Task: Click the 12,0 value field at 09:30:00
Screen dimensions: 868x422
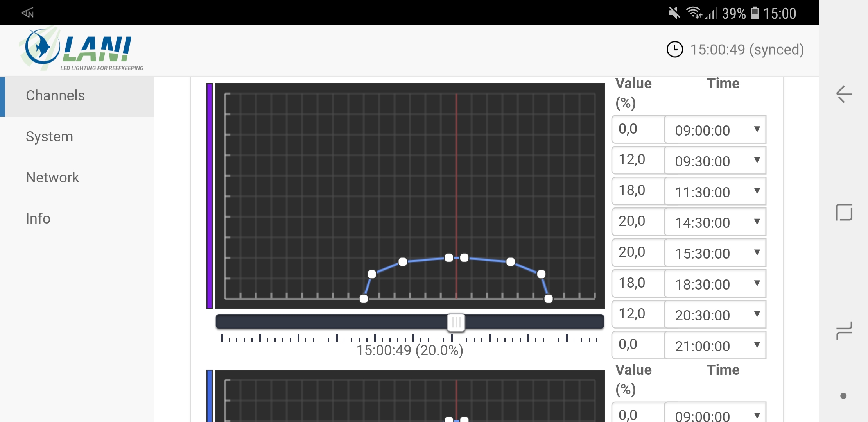Action: pos(637,160)
